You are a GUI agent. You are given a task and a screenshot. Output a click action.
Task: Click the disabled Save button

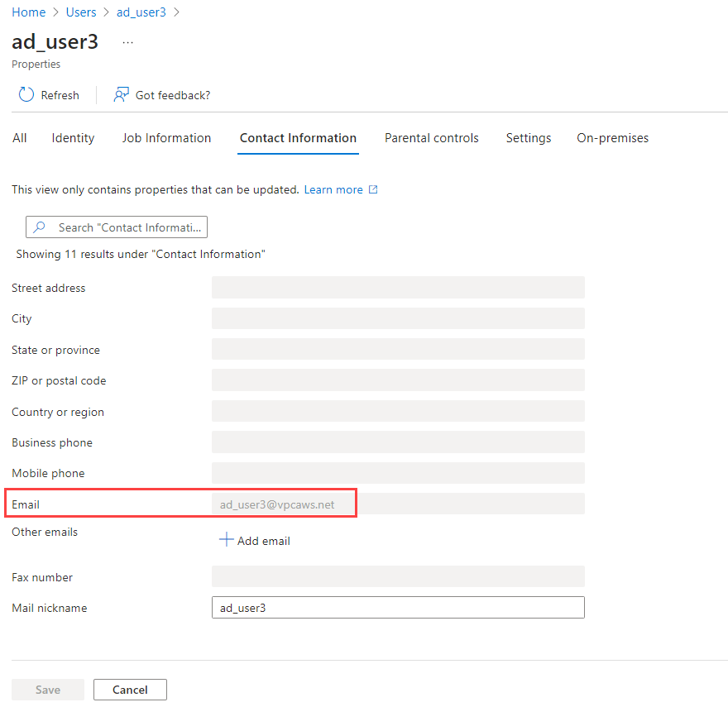pos(47,689)
